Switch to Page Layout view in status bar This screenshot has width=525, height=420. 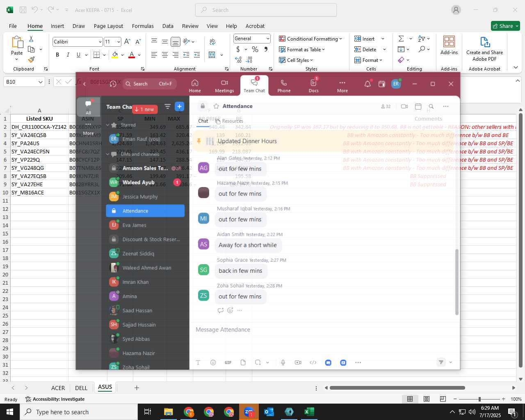(x=427, y=399)
